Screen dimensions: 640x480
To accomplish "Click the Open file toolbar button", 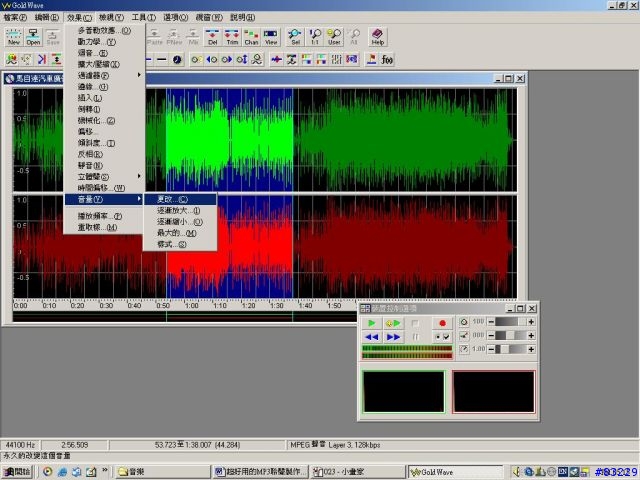I will pos(33,37).
